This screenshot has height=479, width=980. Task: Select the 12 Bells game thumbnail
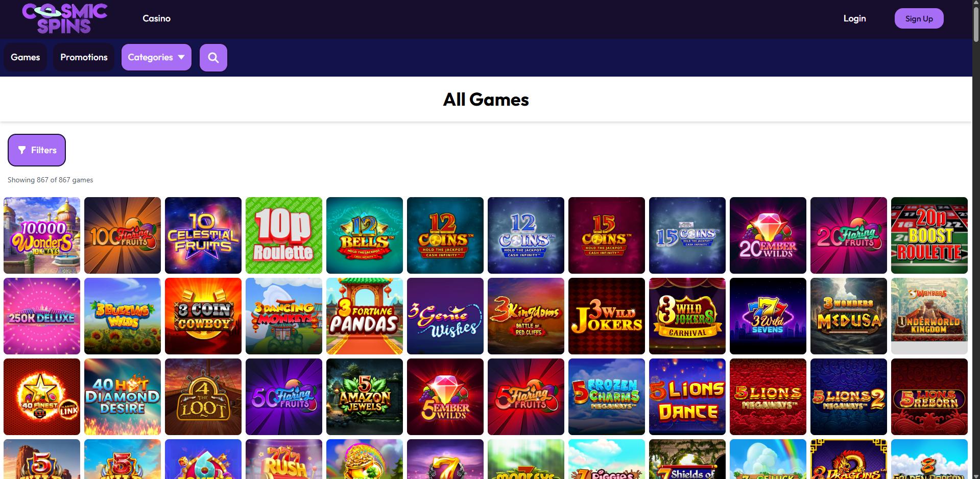(x=365, y=235)
